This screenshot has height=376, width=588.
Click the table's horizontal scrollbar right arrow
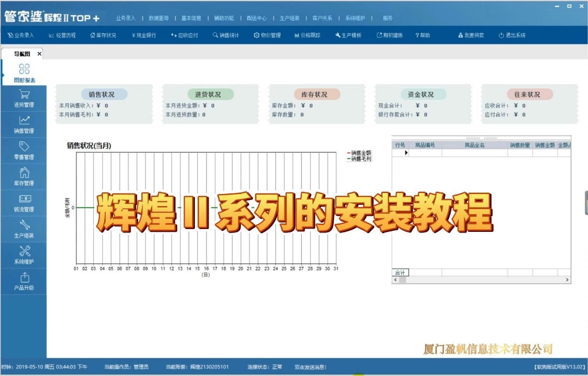[x=567, y=280]
